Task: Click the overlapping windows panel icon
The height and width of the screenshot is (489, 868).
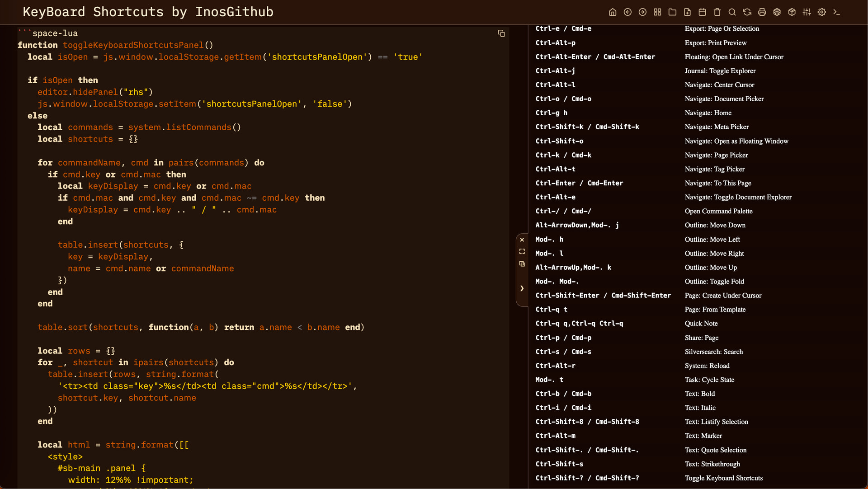Action: tap(522, 264)
